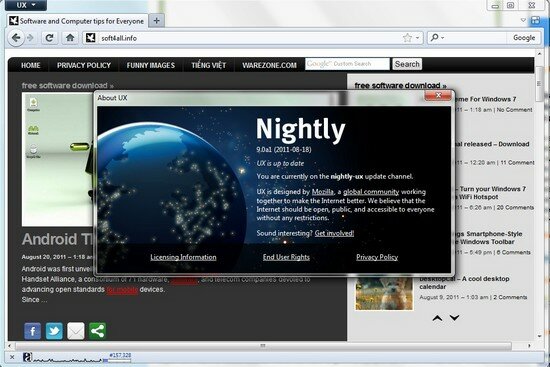Focus the Google Custom Search field
Viewport: 550px width, 367px height.
[x=347, y=64]
